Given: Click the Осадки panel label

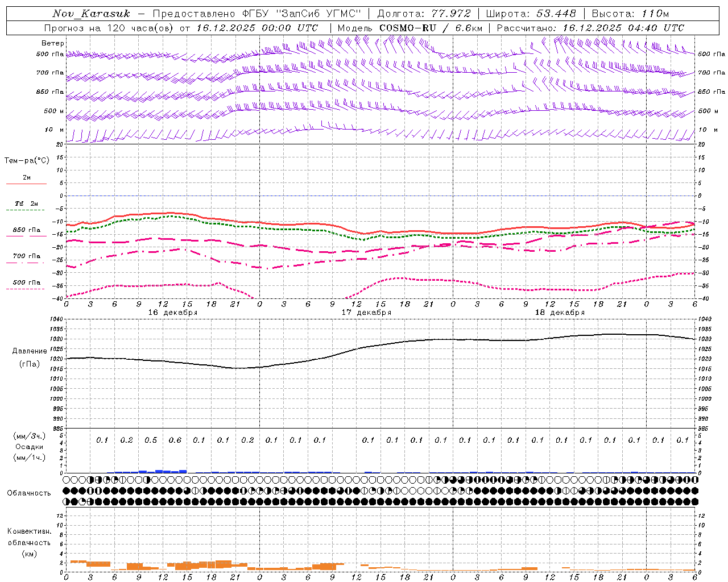Looking at the screenshot, I should click(x=29, y=447).
